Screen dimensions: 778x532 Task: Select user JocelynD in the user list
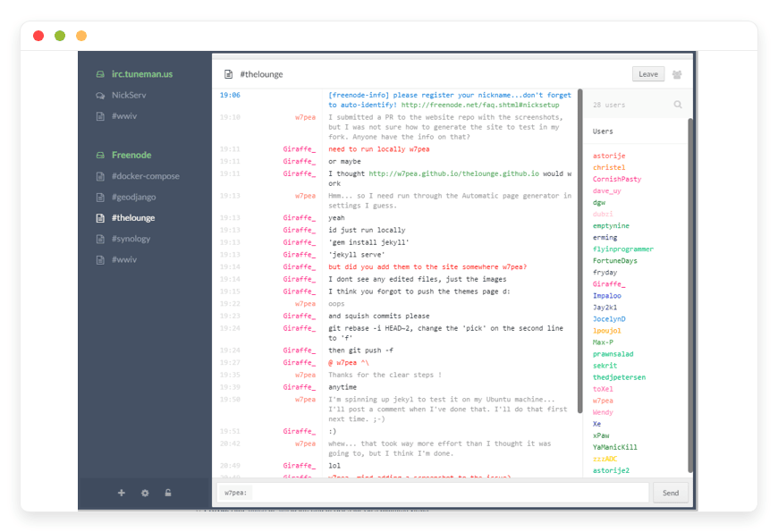click(609, 319)
